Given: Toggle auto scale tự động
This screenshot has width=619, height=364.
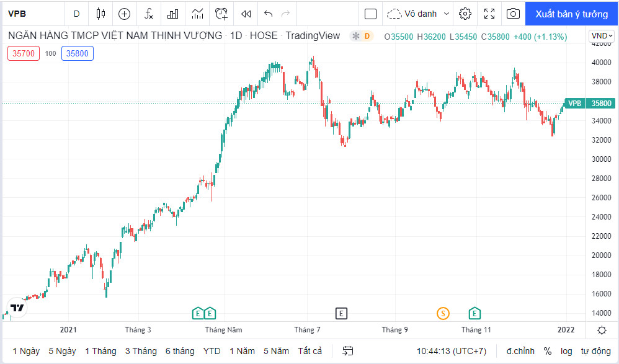Looking at the screenshot, I should 595,351.
